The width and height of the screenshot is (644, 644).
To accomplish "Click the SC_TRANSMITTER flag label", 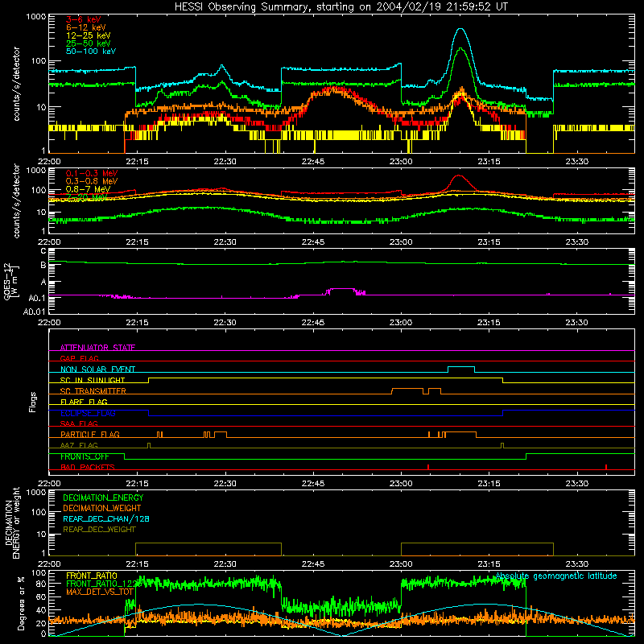I will tap(93, 391).
